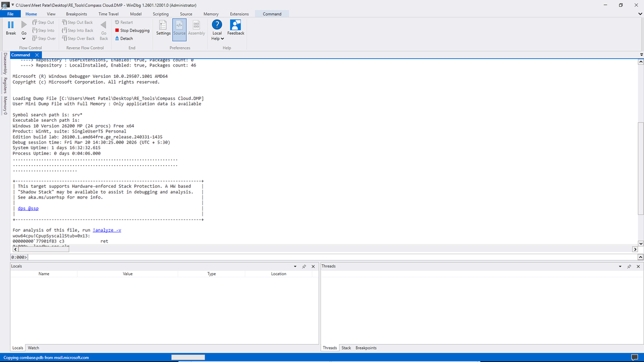The height and width of the screenshot is (362, 644).
Task: Switch to the View ribbon tab
Action: 51,14
